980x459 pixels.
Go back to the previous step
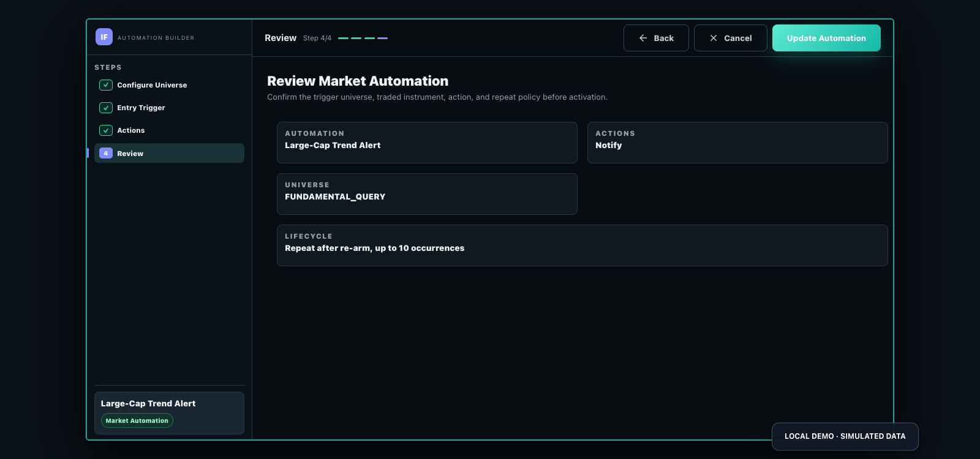tap(656, 38)
